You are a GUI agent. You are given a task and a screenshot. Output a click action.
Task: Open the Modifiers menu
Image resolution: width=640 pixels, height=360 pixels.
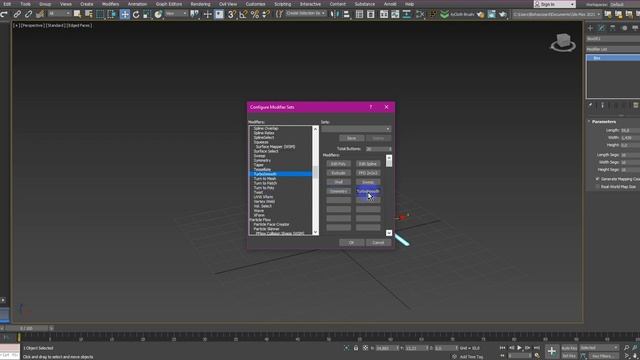110,4
